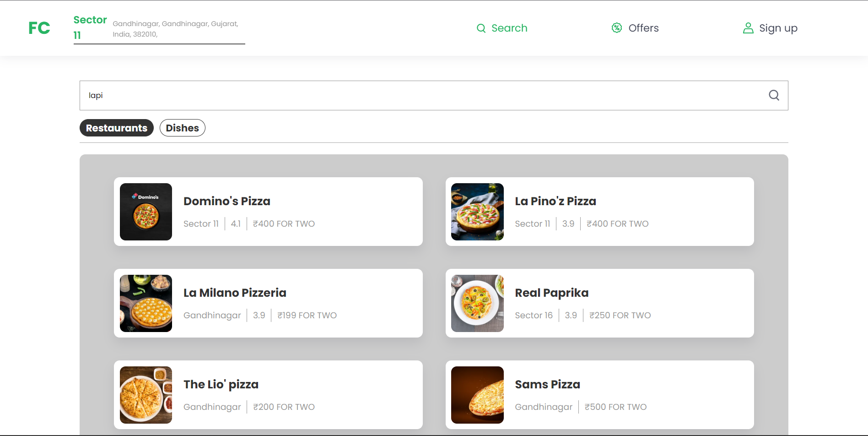The height and width of the screenshot is (436, 868).
Task: Open the Domino's Pizza thumbnail image
Action: coord(146,212)
